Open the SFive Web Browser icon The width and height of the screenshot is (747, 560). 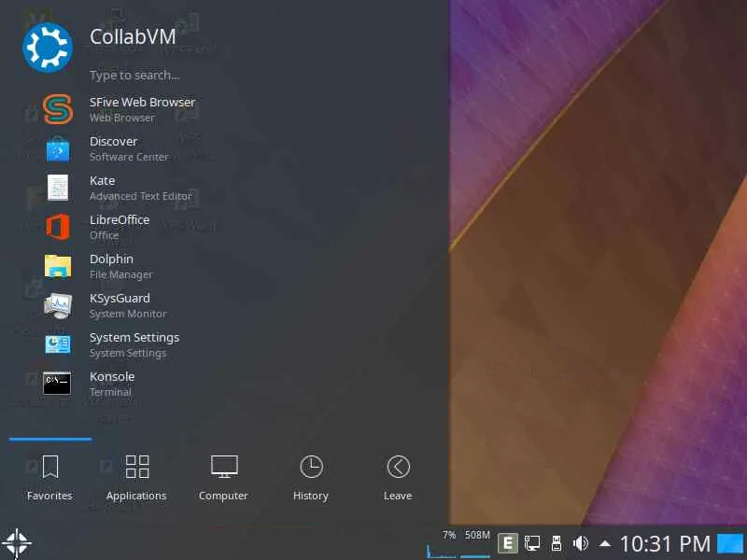(58, 109)
